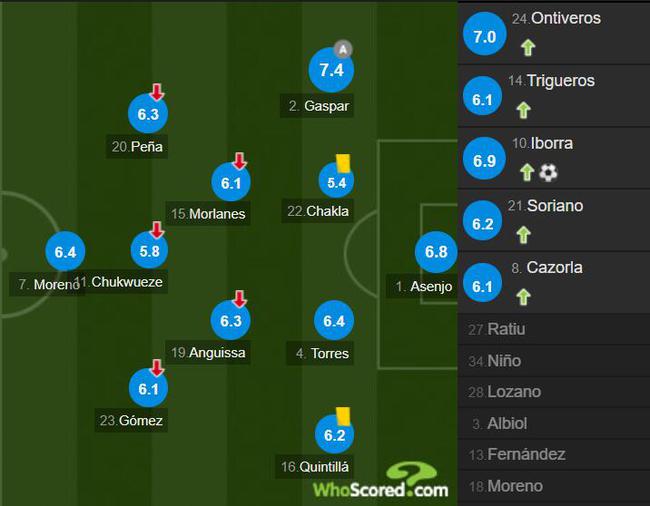650x506 pixels.
Task: Click Quintillá's yellow card icon
Action: [x=343, y=416]
